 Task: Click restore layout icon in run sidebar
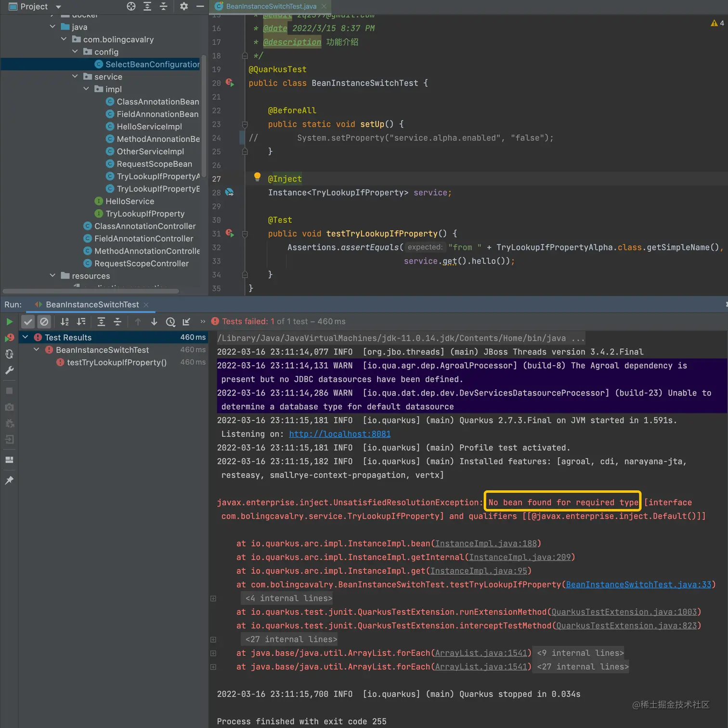coord(9,460)
